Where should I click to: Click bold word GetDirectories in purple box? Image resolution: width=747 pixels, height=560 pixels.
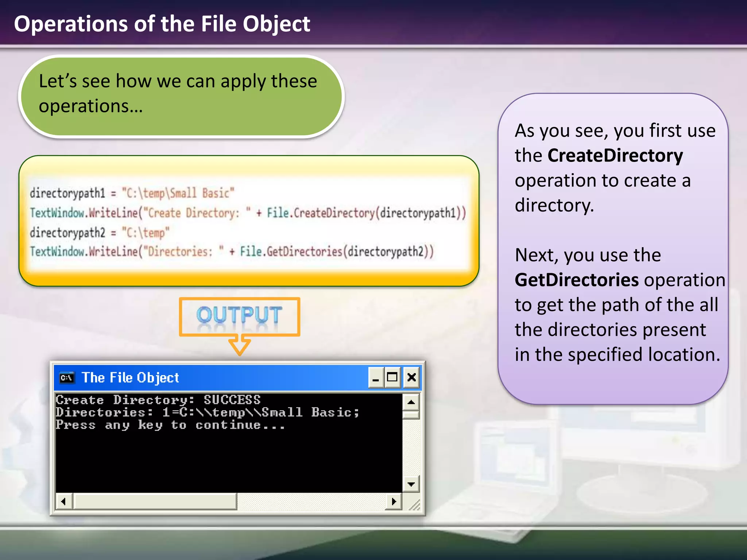(577, 280)
